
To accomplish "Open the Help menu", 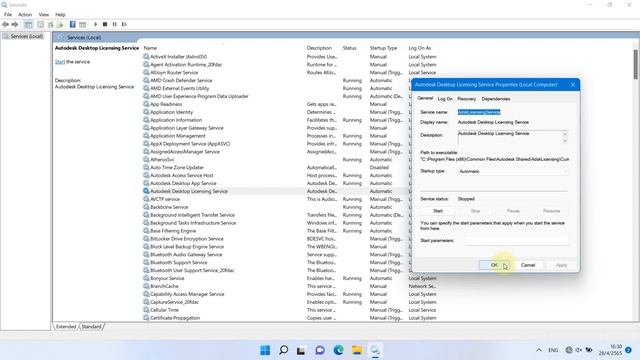I will click(x=60, y=14).
